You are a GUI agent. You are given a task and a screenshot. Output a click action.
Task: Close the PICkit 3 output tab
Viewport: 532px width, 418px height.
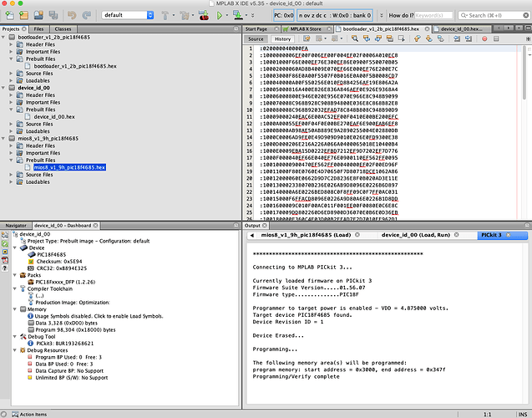coord(509,235)
